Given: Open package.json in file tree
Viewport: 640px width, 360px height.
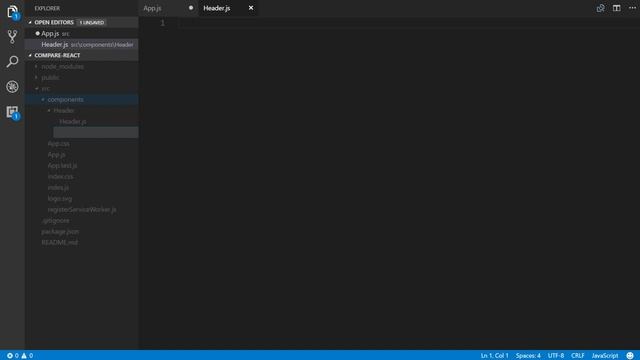Looking at the screenshot, I should point(82,231).
